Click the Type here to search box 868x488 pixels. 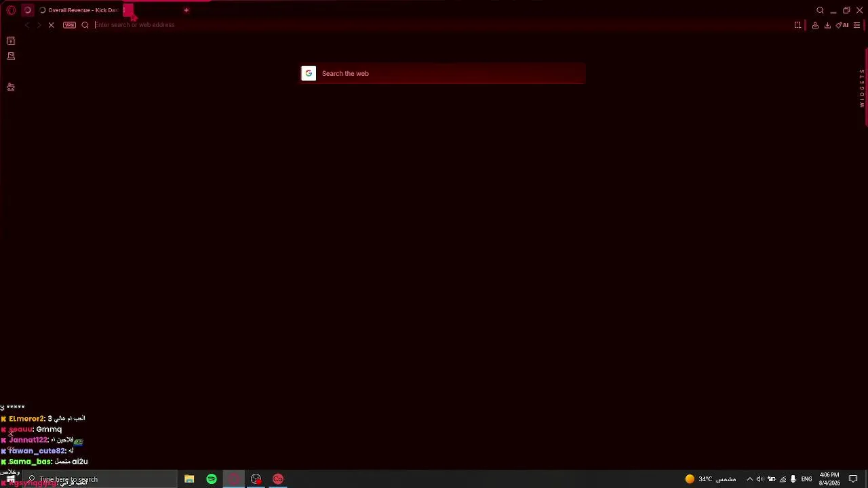(99, 479)
